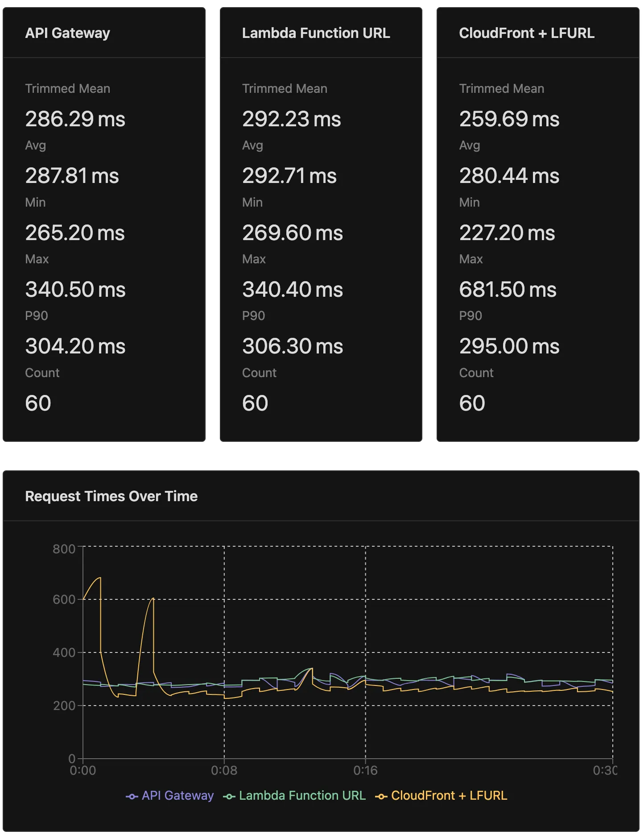Select the Lambda Function URL card title
Image resolution: width=644 pixels, height=839 pixels.
click(316, 33)
